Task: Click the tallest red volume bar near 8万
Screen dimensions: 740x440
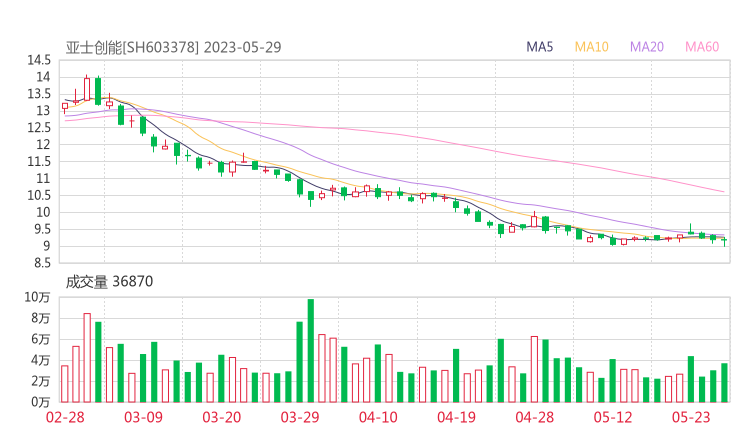Action: click(x=87, y=357)
